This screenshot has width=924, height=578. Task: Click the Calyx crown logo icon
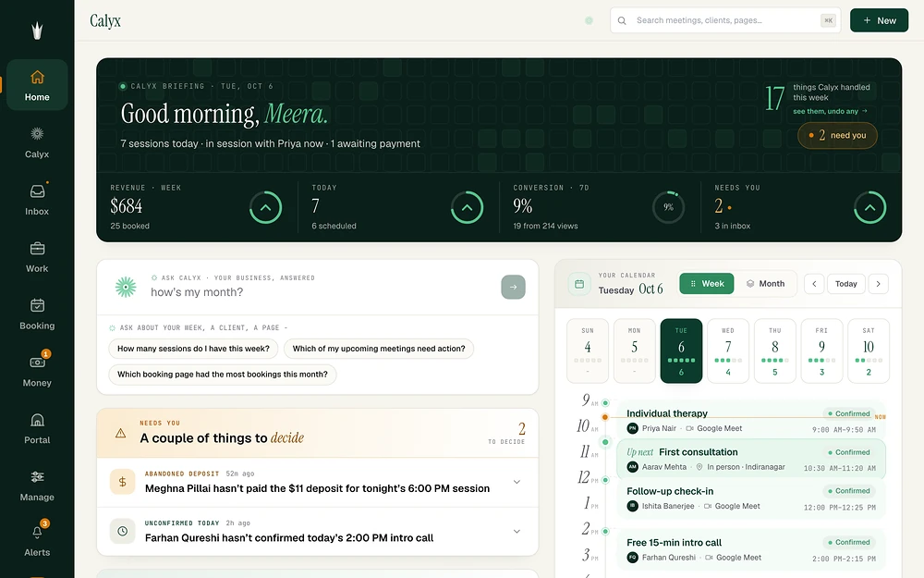pos(37,31)
